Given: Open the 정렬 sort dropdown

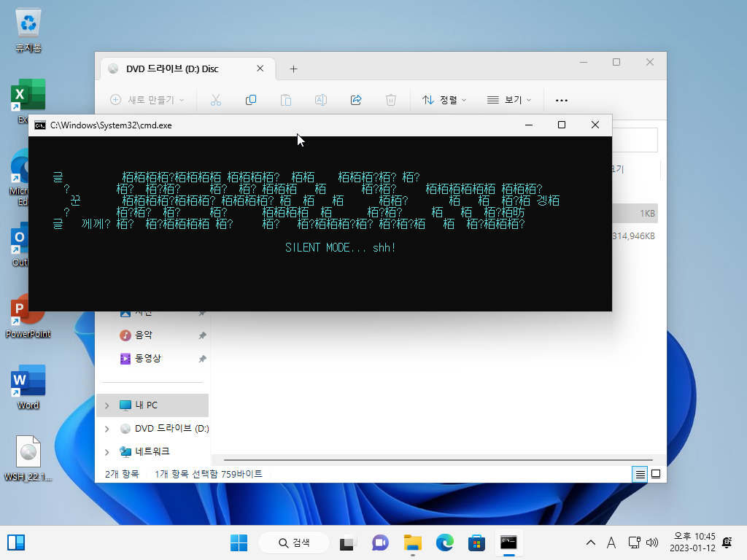Looking at the screenshot, I should click(444, 100).
